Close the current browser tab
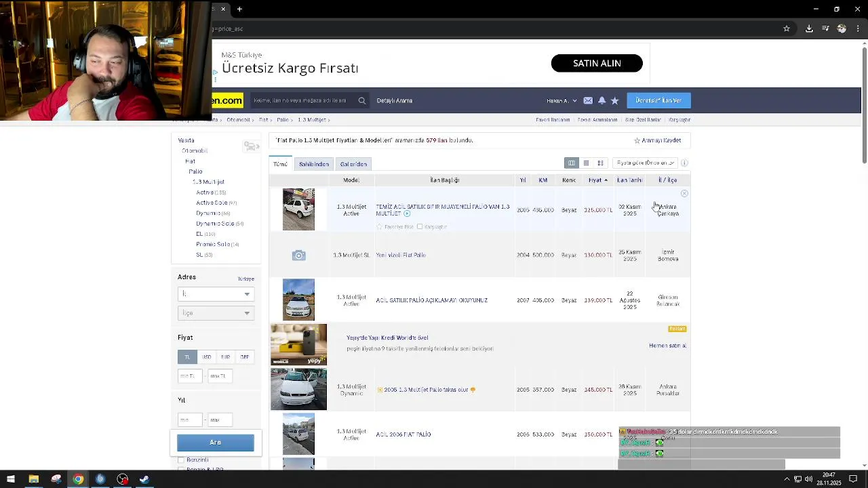Screen dimensions: 868x488 [223, 9]
